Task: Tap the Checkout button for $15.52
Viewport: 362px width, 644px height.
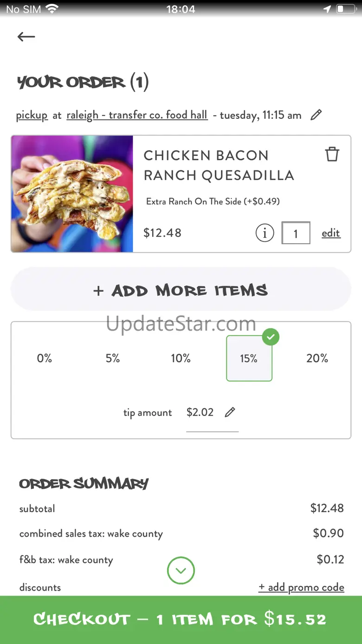Action: point(181,619)
